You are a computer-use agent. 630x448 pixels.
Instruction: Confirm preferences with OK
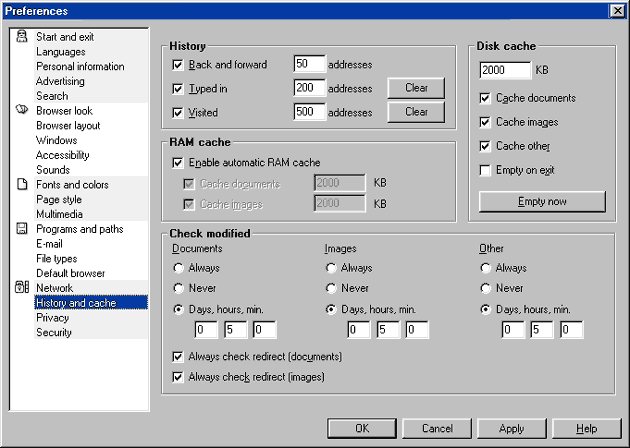click(x=362, y=428)
